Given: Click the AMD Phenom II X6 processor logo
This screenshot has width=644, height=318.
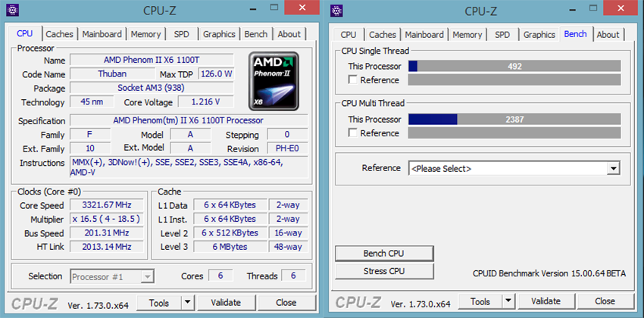Looking at the screenshot, I should click(x=273, y=81).
